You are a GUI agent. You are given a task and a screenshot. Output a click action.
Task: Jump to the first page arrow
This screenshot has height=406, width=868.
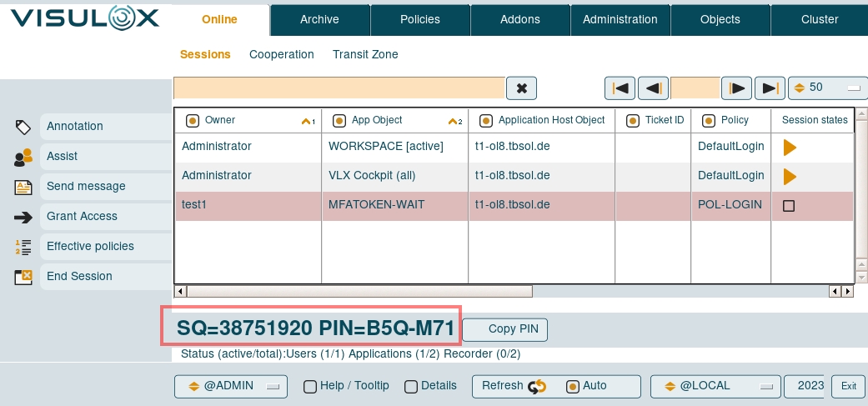(x=620, y=88)
